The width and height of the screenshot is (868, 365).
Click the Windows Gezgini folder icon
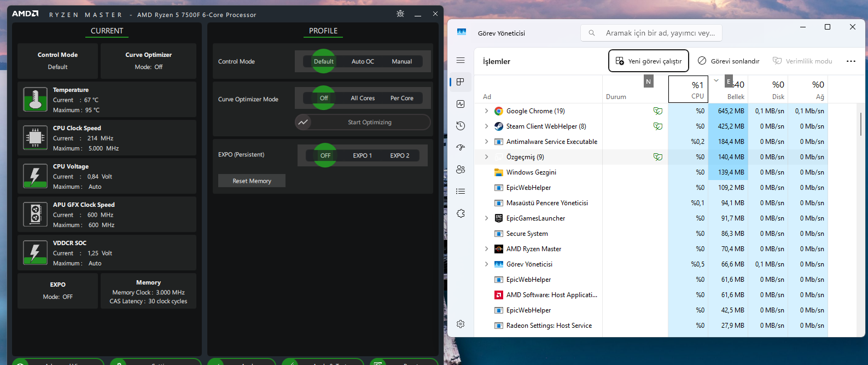tap(499, 172)
